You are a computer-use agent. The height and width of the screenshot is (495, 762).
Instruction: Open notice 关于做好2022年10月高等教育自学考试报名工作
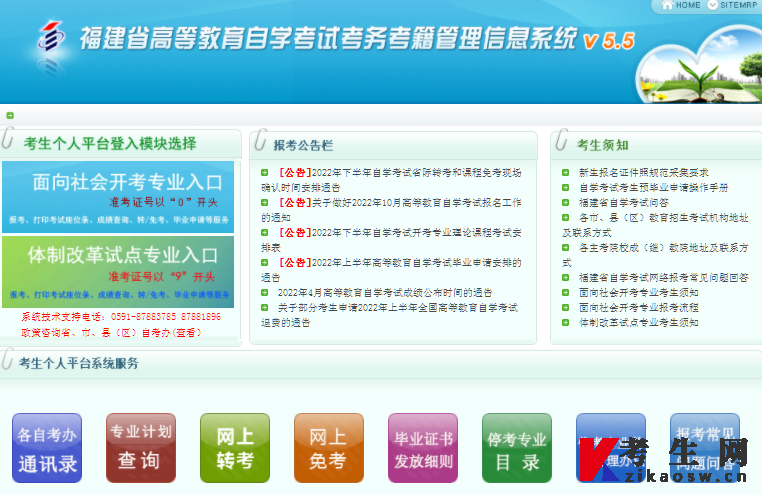pos(391,210)
